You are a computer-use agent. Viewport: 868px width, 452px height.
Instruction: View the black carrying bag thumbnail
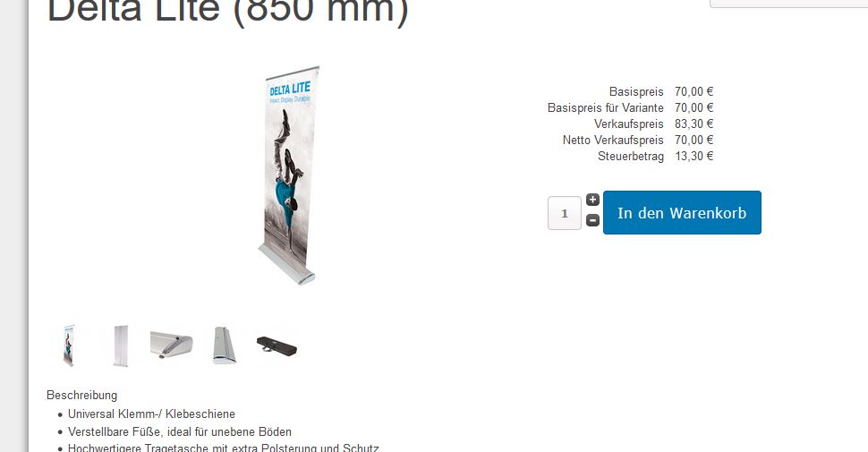click(277, 346)
